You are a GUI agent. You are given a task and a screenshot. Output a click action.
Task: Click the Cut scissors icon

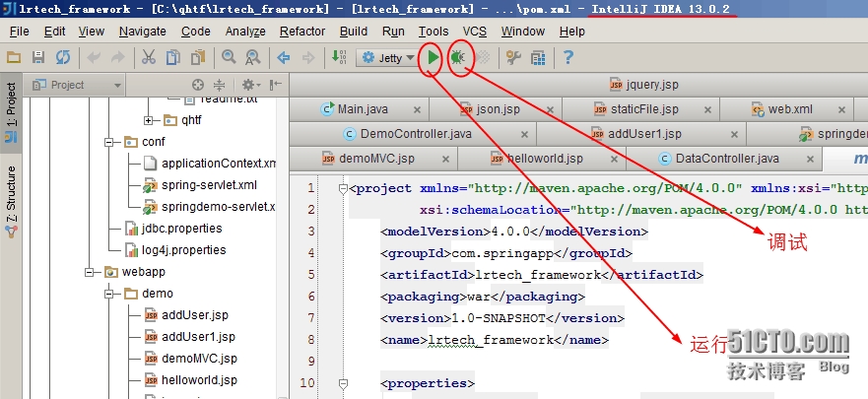click(149, 57)
